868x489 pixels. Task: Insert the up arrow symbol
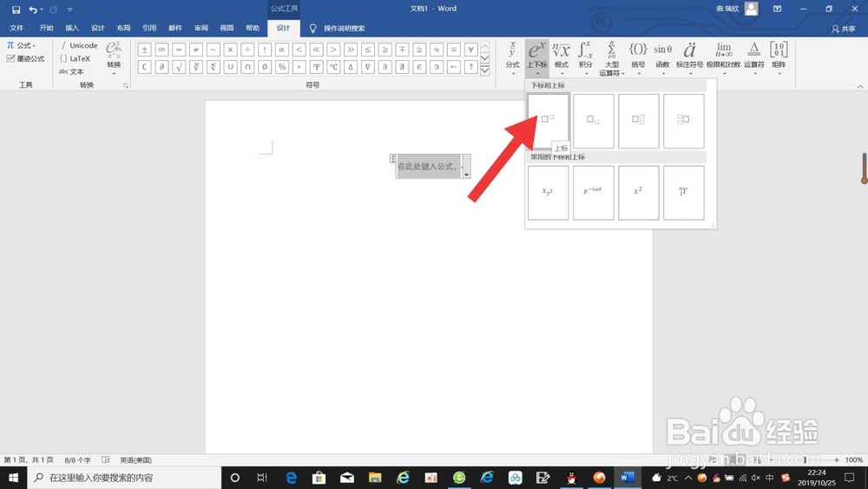tap(470, 67)
